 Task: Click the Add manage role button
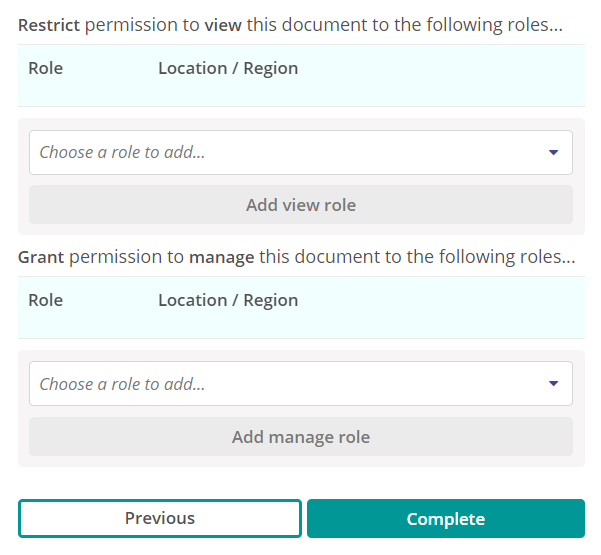click(301, 437)
